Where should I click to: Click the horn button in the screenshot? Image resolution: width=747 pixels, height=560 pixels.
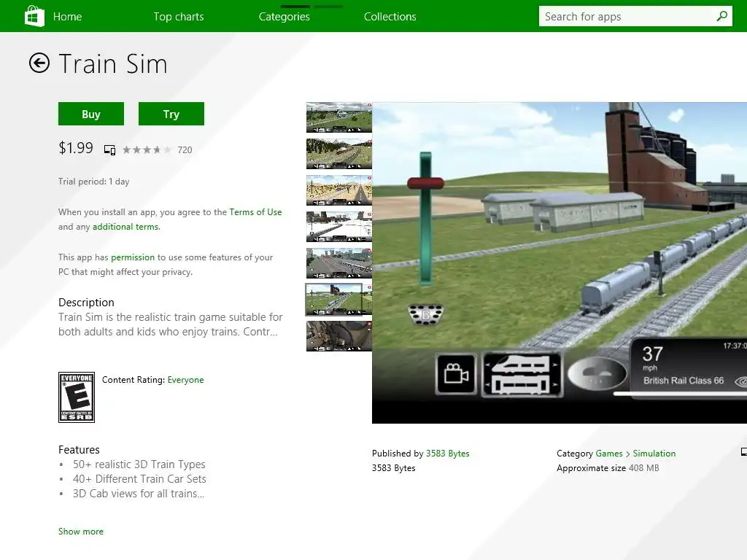pos(597,374)
